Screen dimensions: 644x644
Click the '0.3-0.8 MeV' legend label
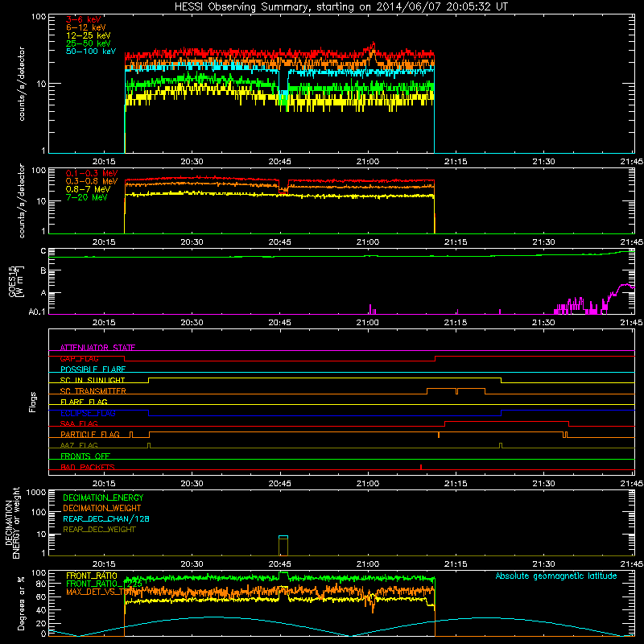(x=92, y=181)
